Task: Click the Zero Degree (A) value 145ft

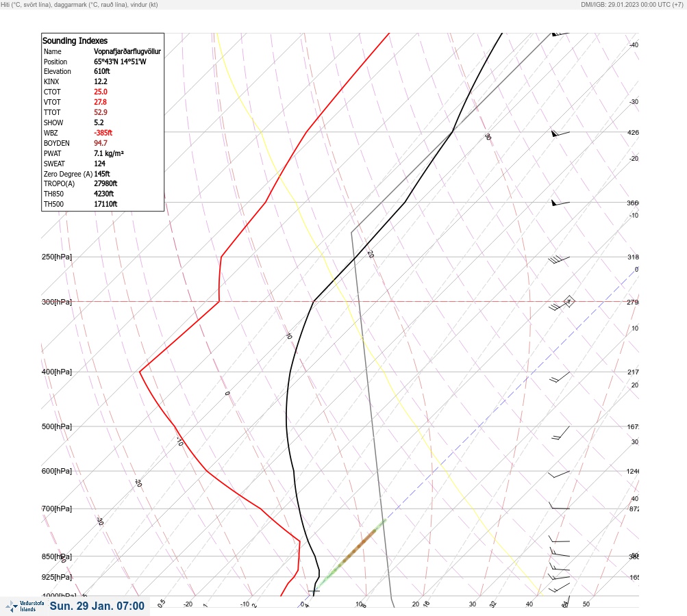Action: pyautogui.click(x=102, y=174)
